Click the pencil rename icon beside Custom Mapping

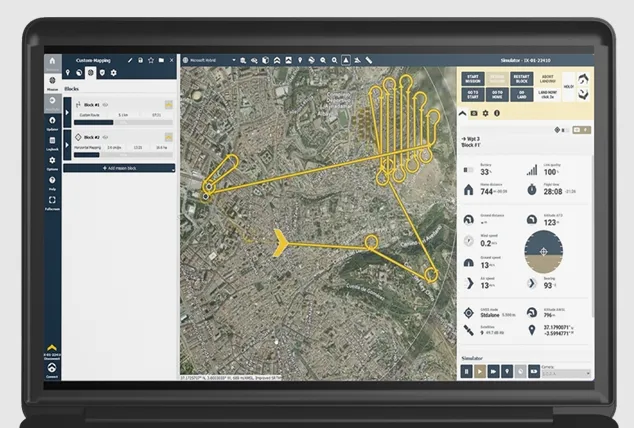[130, 60]
